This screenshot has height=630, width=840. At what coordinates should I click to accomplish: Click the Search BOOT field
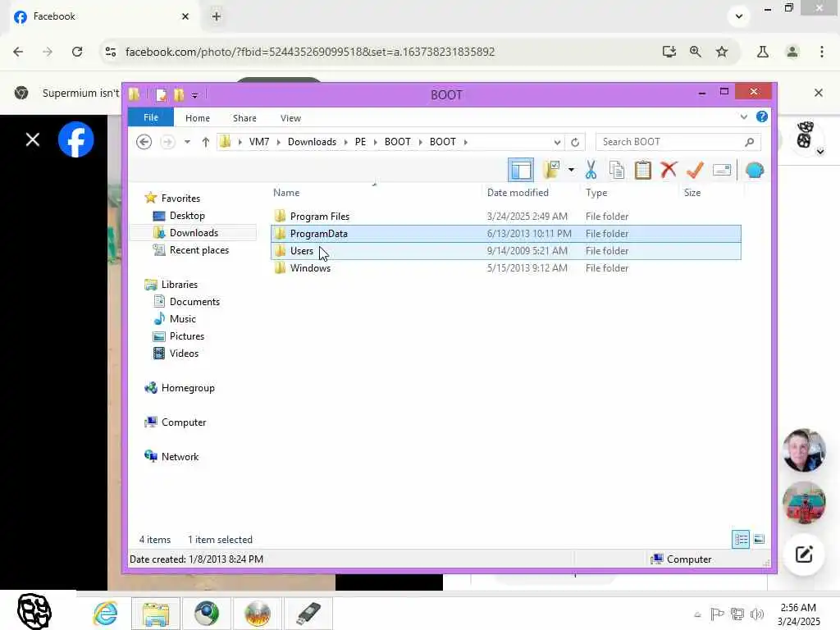678,142
